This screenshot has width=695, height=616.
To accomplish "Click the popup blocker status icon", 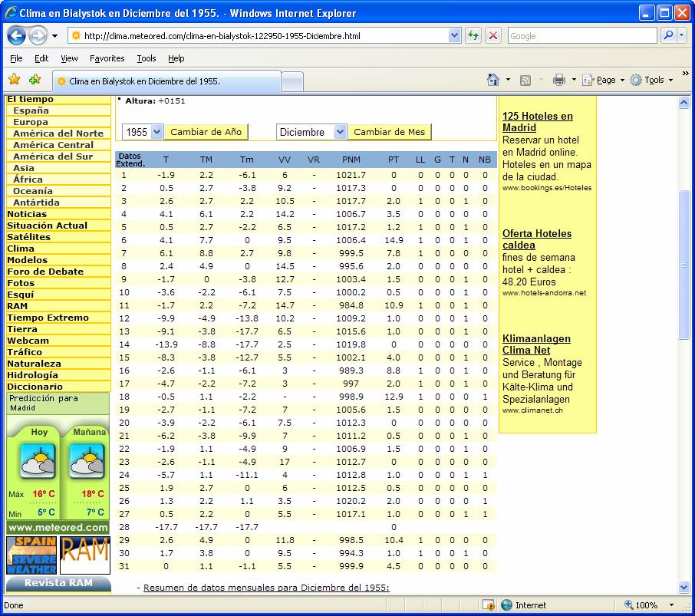I will [488, 605].
